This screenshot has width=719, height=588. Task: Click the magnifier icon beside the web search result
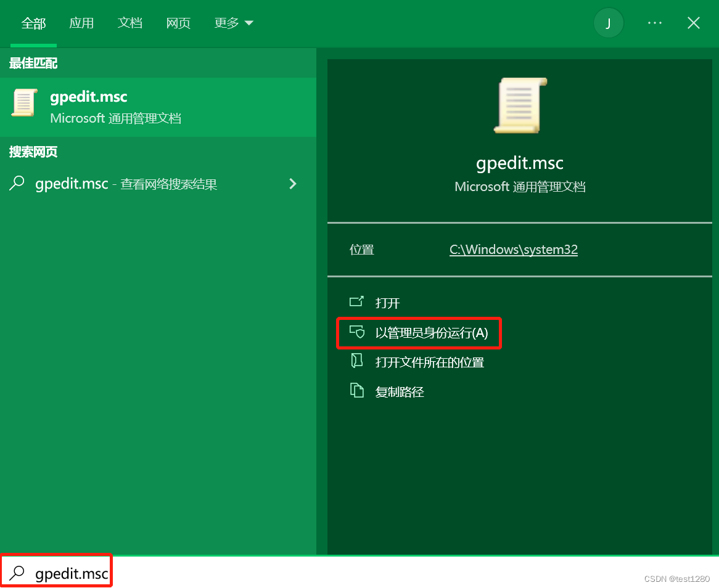17,183
